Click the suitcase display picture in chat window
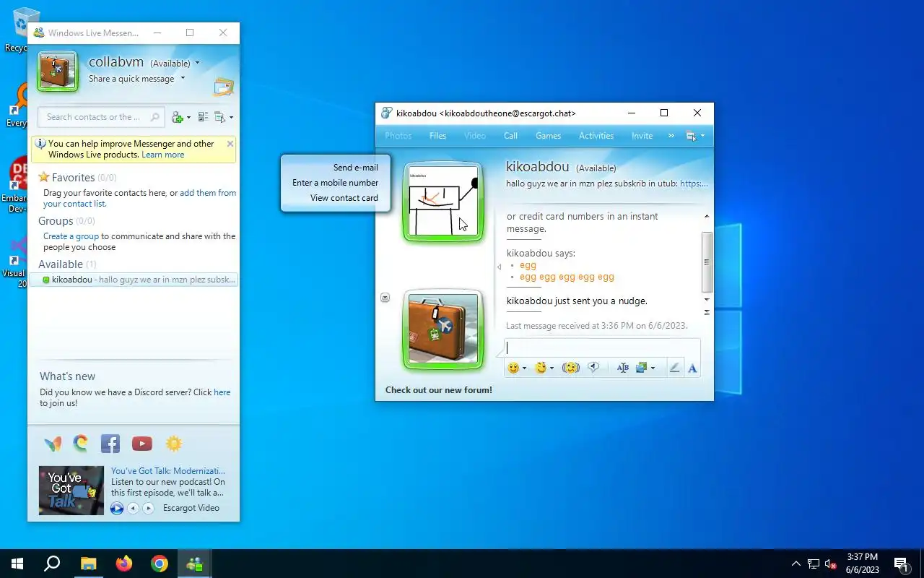 click(443, 329)
